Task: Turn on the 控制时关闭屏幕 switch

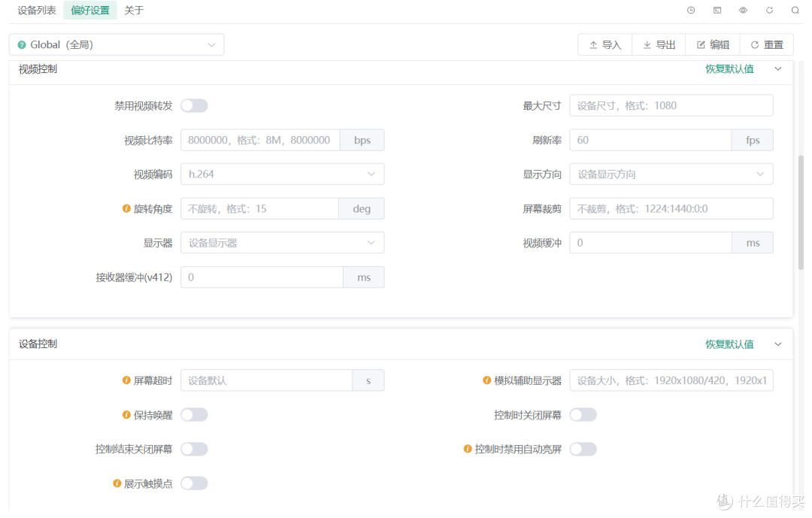Action: click(x=583, y=415)
